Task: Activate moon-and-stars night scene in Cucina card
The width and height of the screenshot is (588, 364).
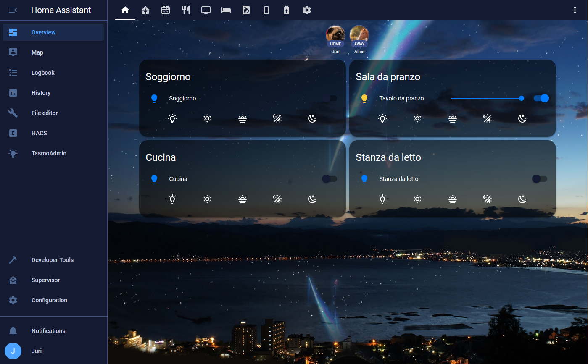Action: 312,199
